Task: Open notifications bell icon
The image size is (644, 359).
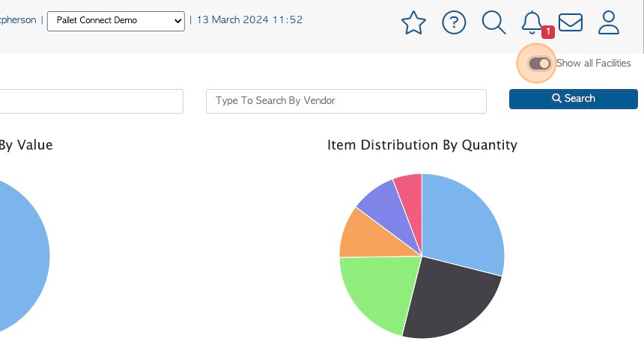Action: [532, 22]
